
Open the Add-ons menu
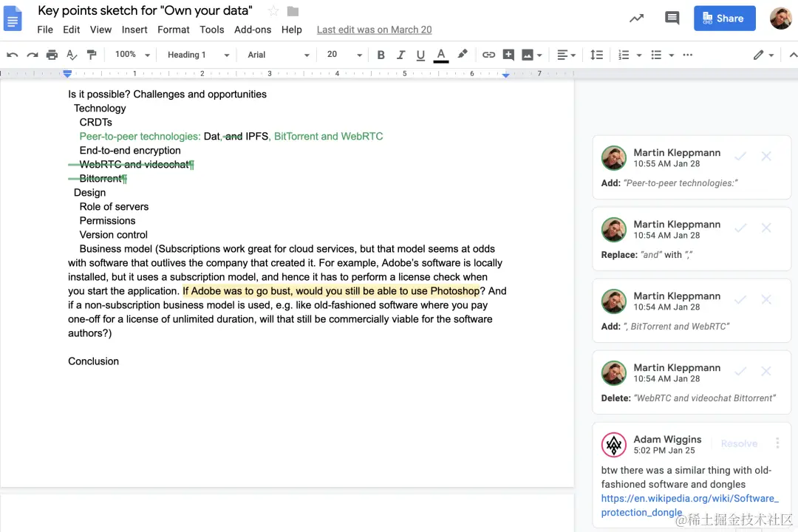(x=253, y=30)
